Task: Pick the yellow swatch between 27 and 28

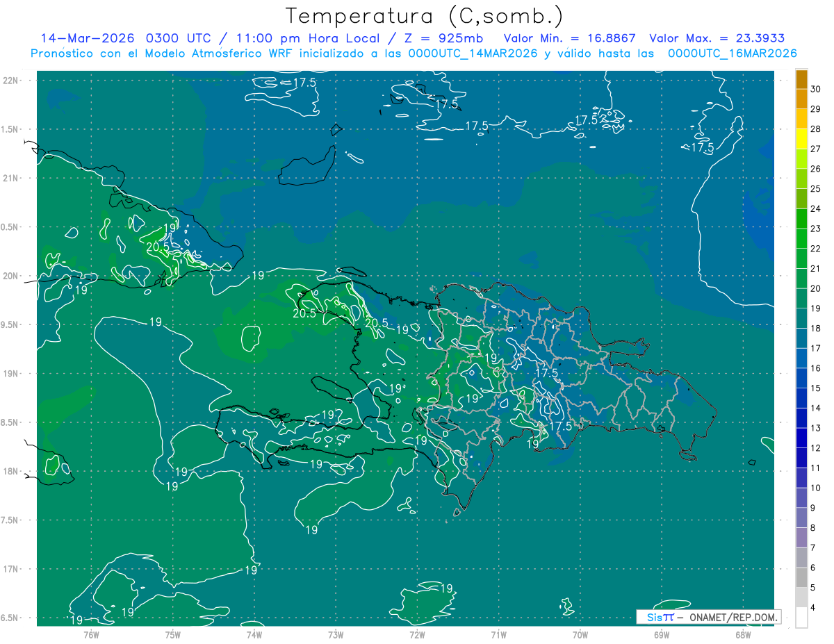Action: [801, 139]
